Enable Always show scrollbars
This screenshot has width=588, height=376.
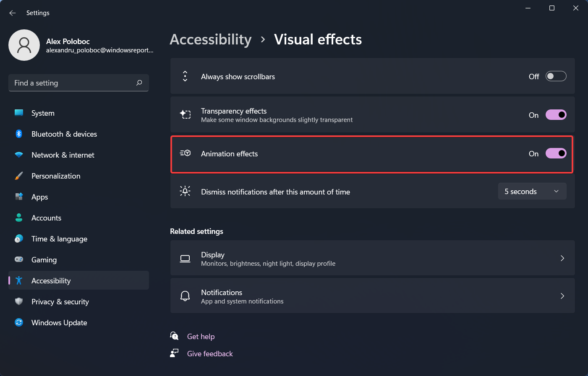(556, 76)
